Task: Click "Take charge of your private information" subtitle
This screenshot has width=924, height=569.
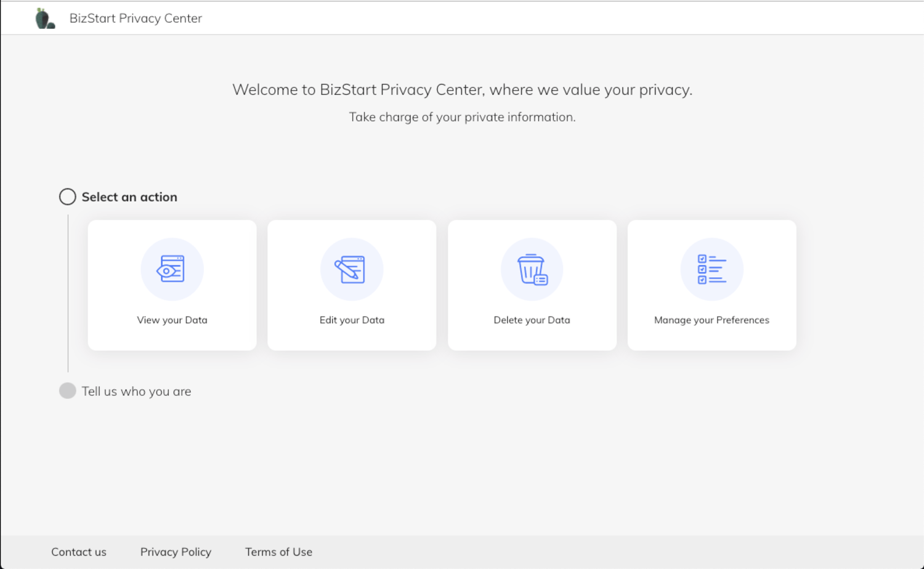Action: [x=462, y=117]
